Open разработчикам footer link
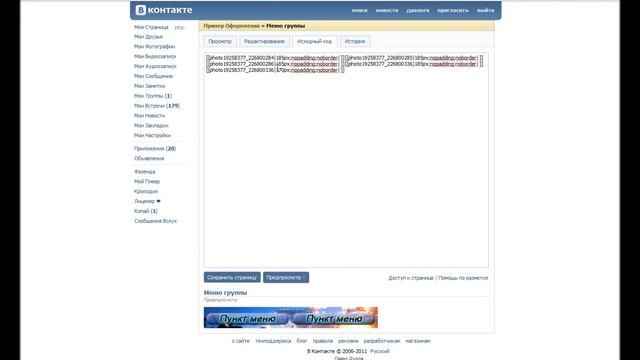Screen dimensions: 640x360 (x=382, y=341)
